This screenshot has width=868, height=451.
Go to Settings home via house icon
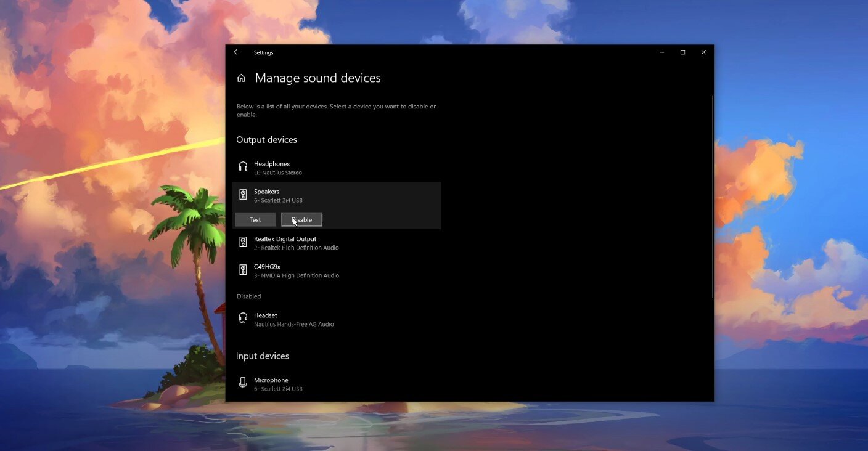coord(241,78)
